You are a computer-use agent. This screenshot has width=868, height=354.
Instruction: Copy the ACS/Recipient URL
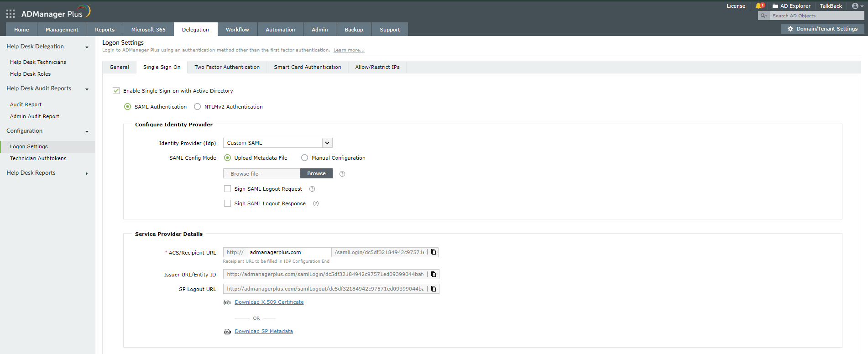point(434,252)
